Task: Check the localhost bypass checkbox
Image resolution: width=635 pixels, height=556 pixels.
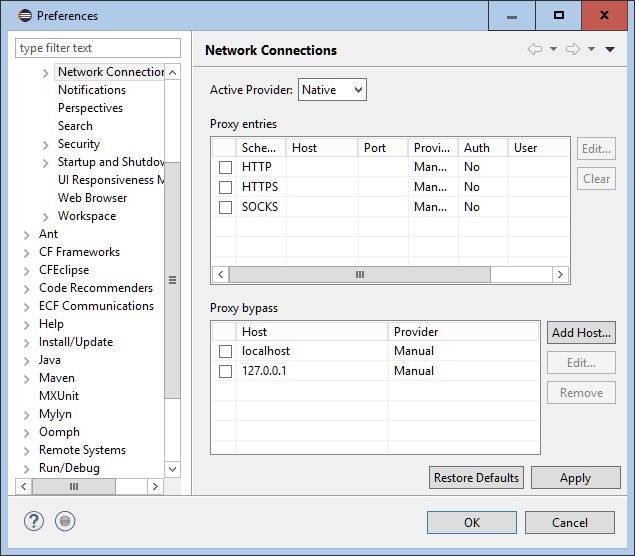Action: coord(225,351)
